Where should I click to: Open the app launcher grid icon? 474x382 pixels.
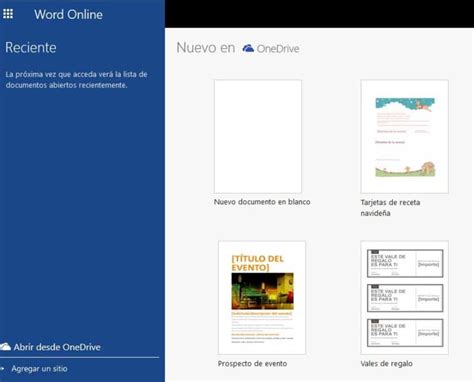pyautogui.click(x=8, y=14)
